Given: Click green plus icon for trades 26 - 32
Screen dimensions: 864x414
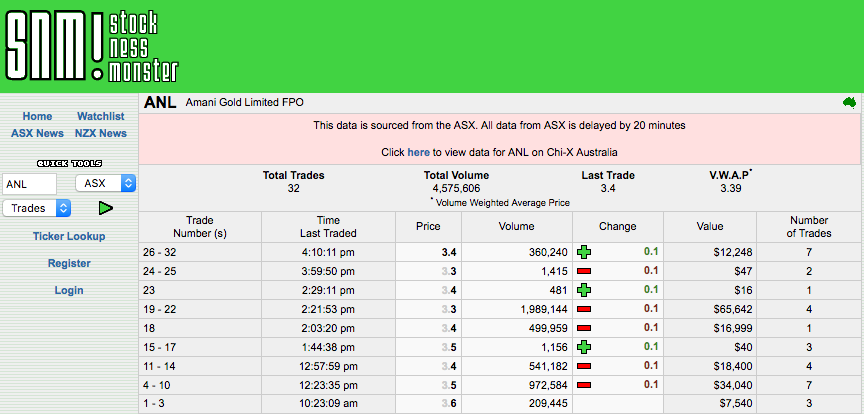Looking at the screenshot, I should pyautogui.click(x=585, y=253).
